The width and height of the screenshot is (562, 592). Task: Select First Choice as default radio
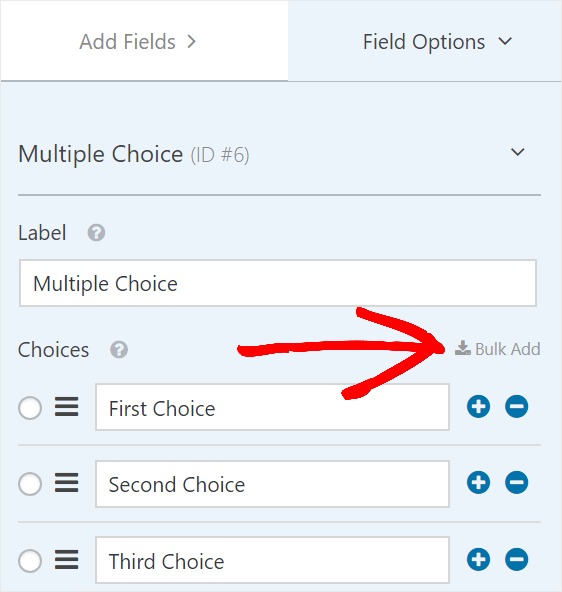click(x=30, y=408)
